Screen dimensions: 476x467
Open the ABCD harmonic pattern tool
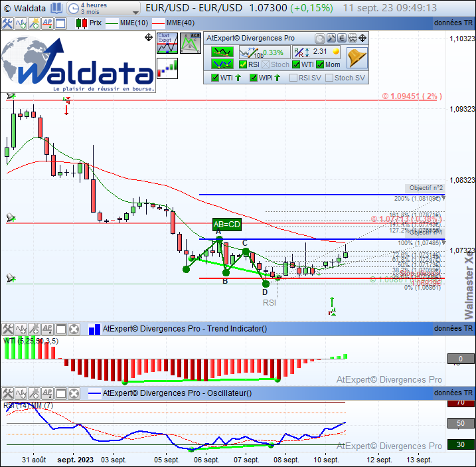(191, 43)
